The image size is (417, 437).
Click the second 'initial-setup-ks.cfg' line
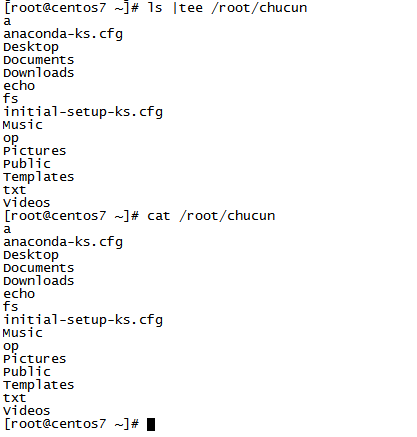pyautogui.click(x=83, y=320)
